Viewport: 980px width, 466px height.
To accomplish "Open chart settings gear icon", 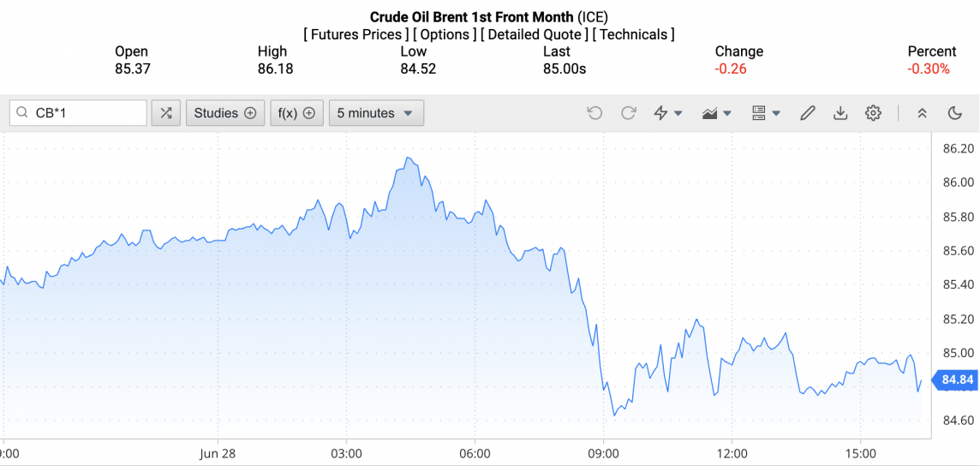I will tap(873, 113).
